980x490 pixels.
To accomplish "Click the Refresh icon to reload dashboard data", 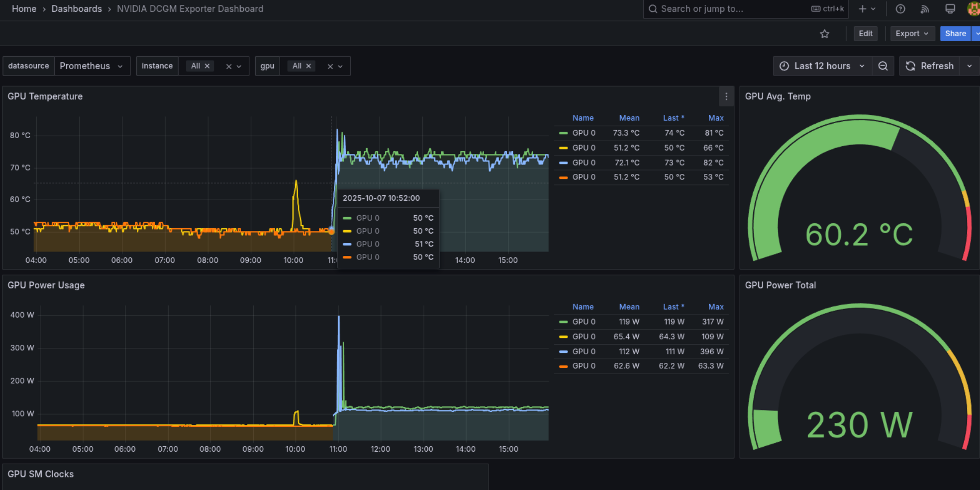I will pyautogui.click(x=910, y=66).
